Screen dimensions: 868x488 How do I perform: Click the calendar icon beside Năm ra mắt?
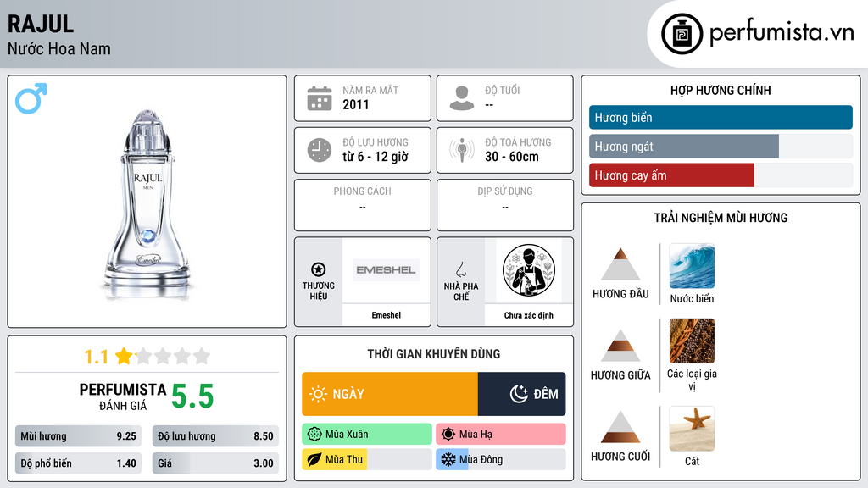tap(320, 98)
